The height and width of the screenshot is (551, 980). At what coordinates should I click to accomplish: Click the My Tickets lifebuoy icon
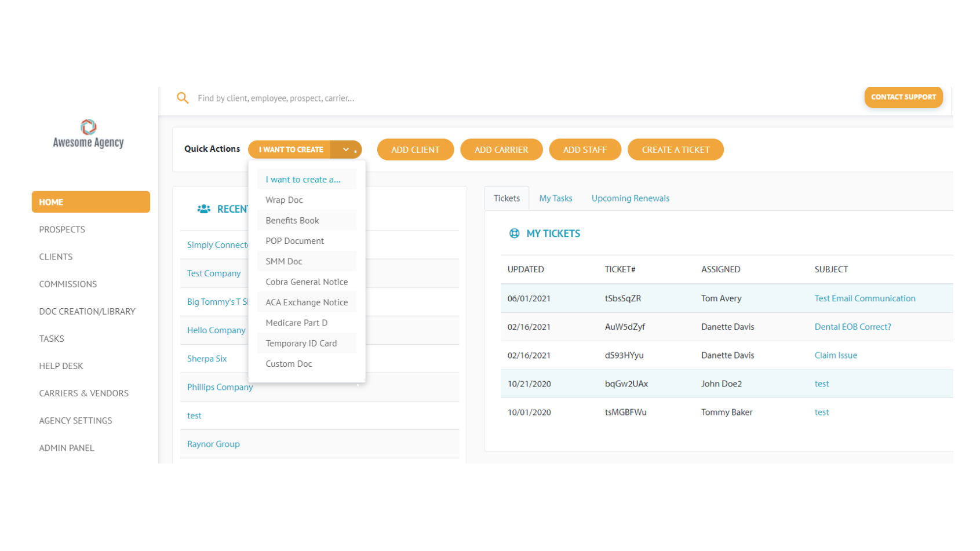pos(514,233)
